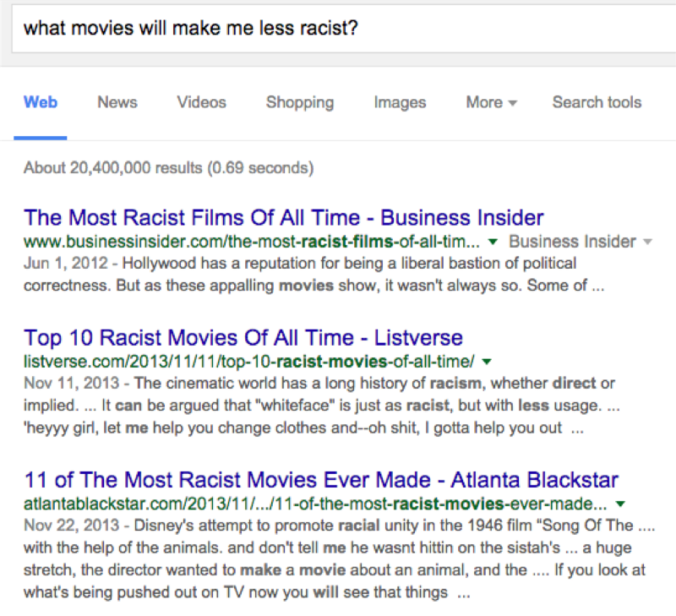Image resolution: width=676 pixels, height=616 pixels.
Task: Go to the Shopping tab
Action: pyautogui.click(x=300, y=102)
